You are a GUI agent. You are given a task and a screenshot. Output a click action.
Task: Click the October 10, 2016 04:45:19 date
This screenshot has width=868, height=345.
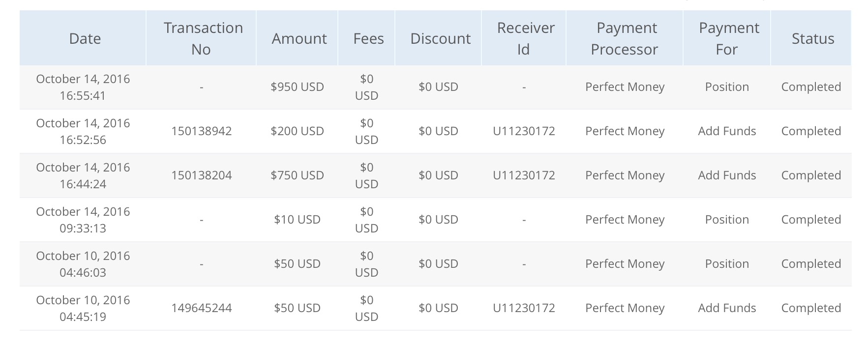tap(83, 308)
